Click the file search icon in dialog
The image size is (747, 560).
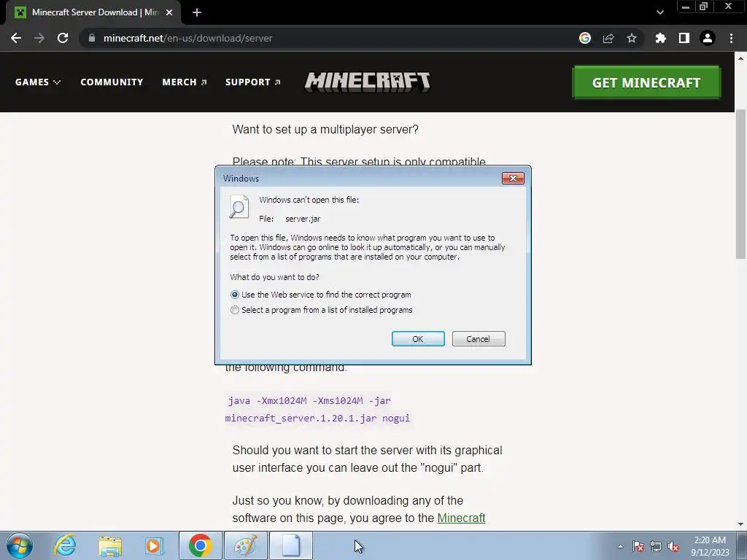tap(239, 206)
